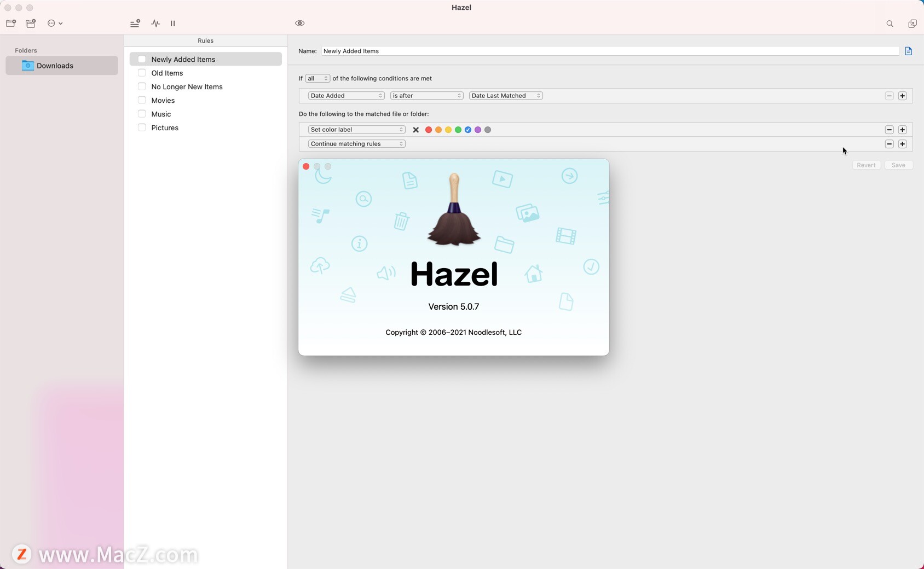Click the eye preview toolbar icon

tap(299, 24)
